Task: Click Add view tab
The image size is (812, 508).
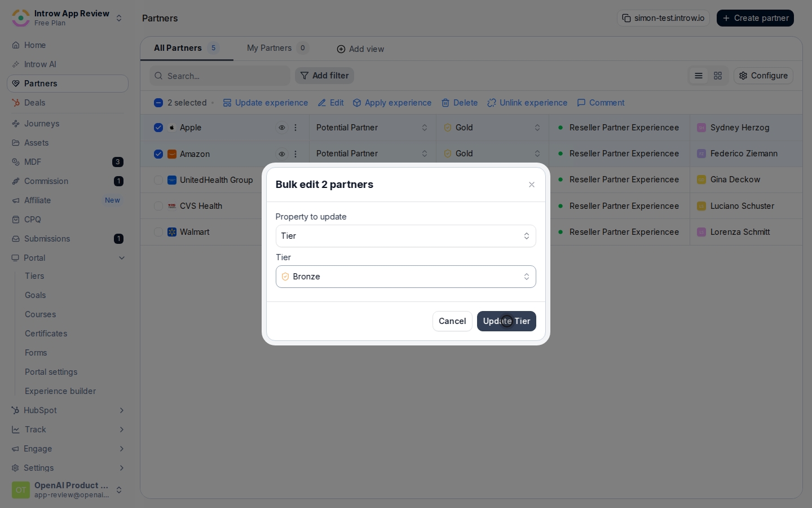Action: point(360,49)
